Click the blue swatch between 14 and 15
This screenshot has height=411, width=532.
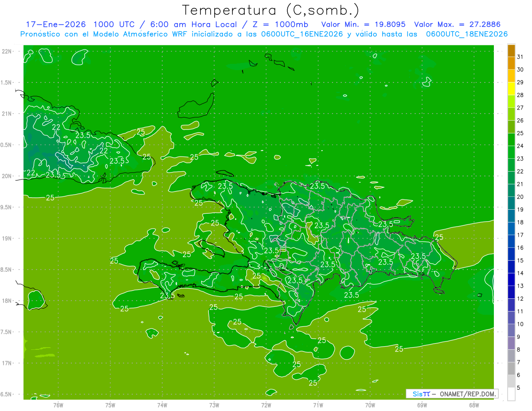[511, 267]
